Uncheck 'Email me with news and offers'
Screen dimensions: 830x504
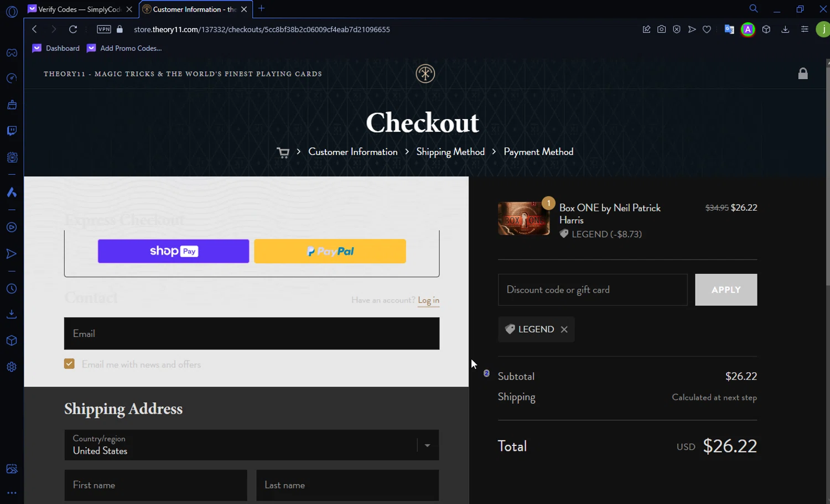click(69, 364)
